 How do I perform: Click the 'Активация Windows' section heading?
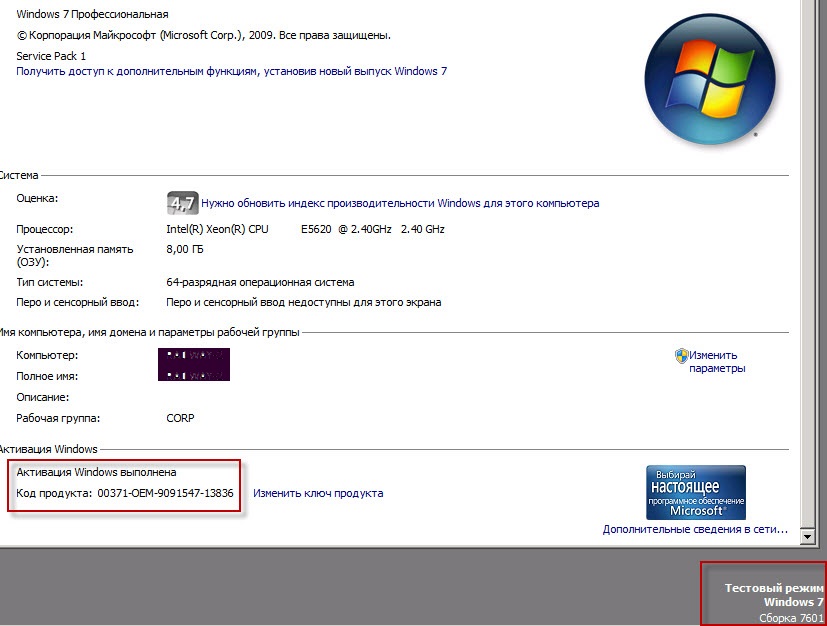(x=49, y=449)
